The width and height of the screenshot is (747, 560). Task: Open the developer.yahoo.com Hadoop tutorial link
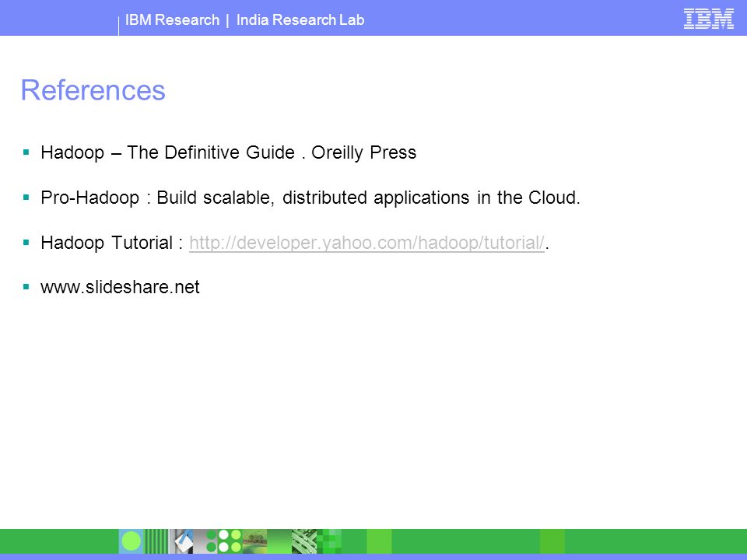coord(366,243)
